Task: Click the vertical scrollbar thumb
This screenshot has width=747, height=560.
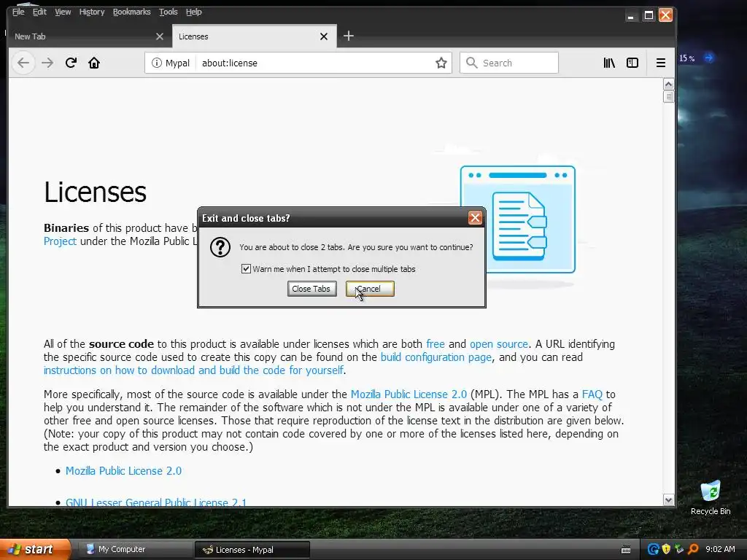Action: pyautogui.click(x=668, y=97)
